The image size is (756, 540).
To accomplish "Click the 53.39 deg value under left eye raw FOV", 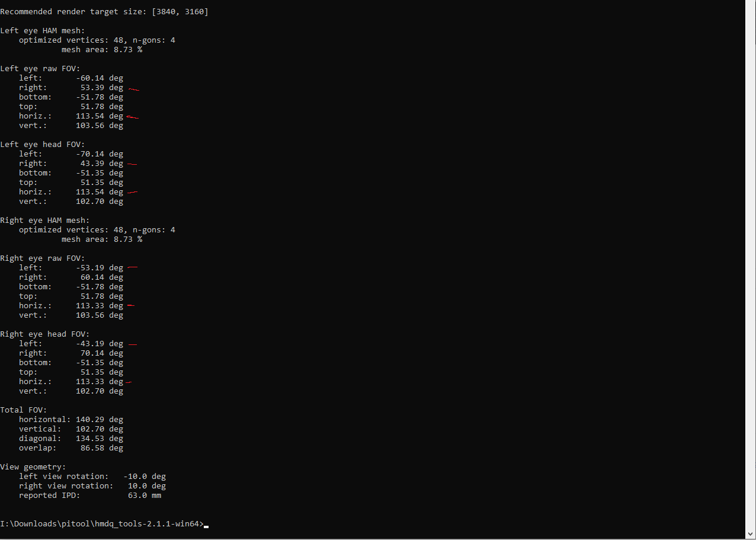I will 102,88.
